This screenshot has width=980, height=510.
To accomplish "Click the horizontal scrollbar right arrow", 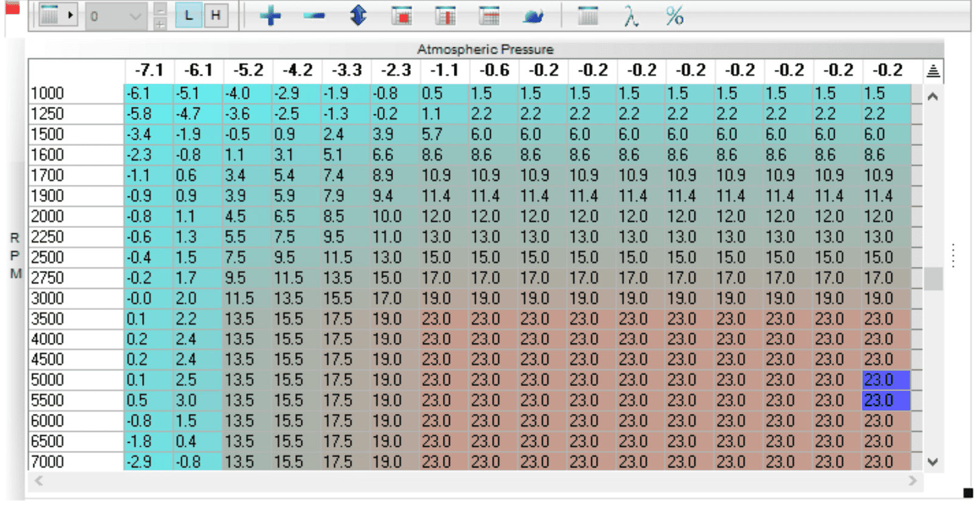I will point(913,481).
